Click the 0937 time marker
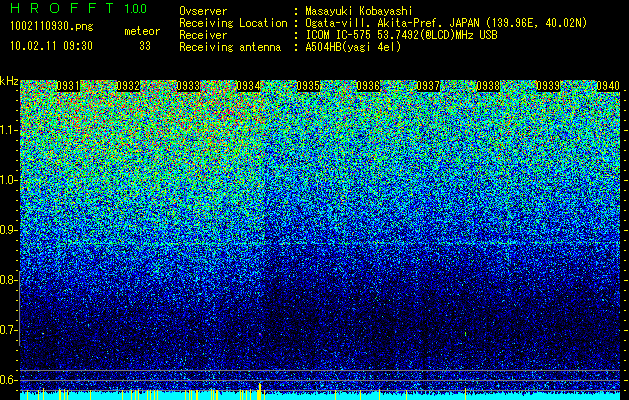The image size is (629, 400). [428, 86]
